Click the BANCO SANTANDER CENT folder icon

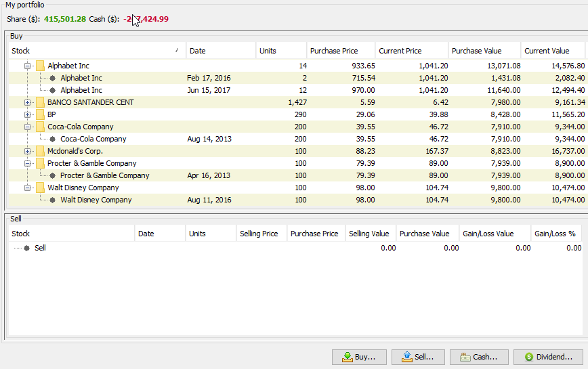(x=40, y=102)
